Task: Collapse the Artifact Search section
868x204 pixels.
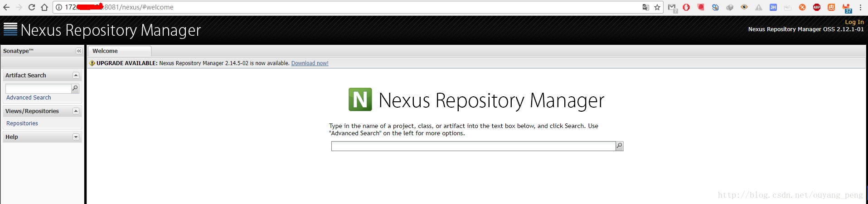Action: pyautogui.click(x=76, y=76)
